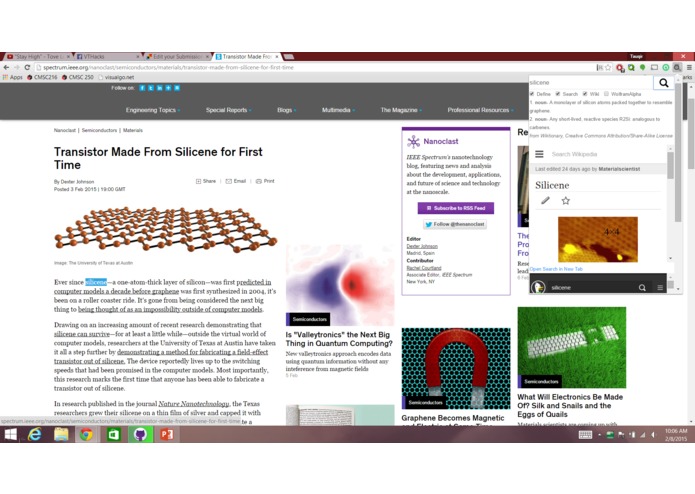Screen dimensions: 695x494
Task: Click the popup's magnifier search button
Action: [x=664, y=83]
